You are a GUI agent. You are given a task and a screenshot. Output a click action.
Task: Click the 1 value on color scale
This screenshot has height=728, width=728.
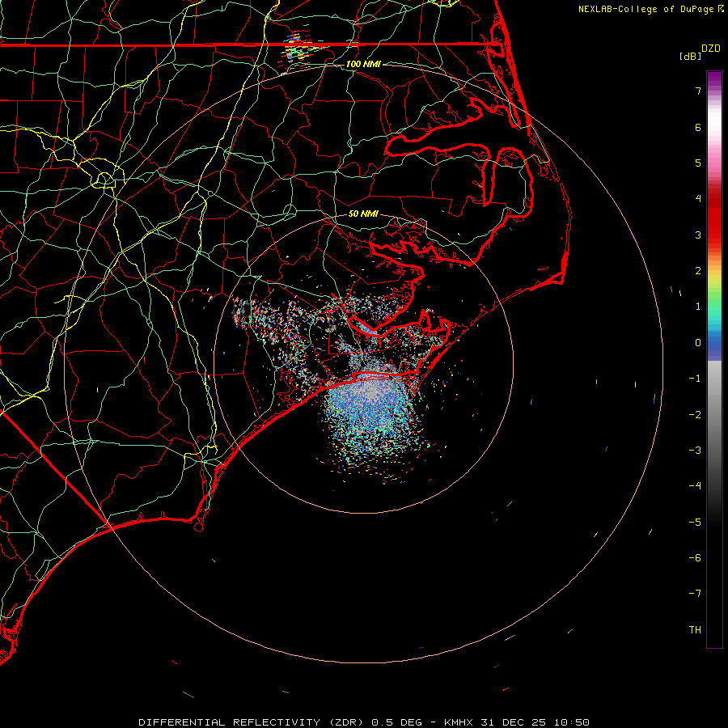point(698,307)
